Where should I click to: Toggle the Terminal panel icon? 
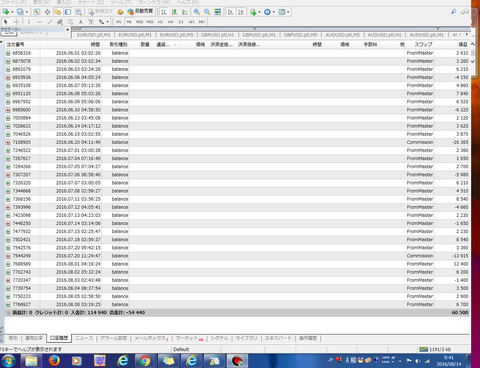click(68, 12)
